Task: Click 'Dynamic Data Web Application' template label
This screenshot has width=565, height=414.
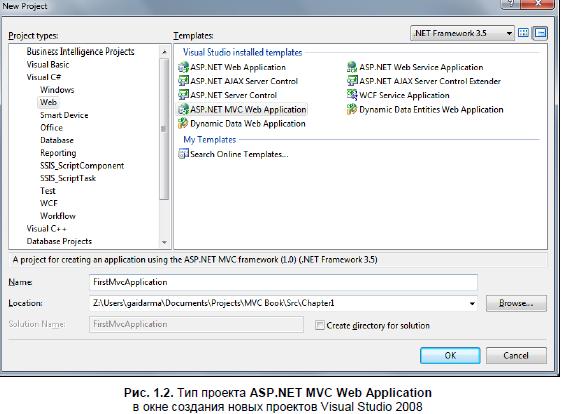Action: point(248,124)
